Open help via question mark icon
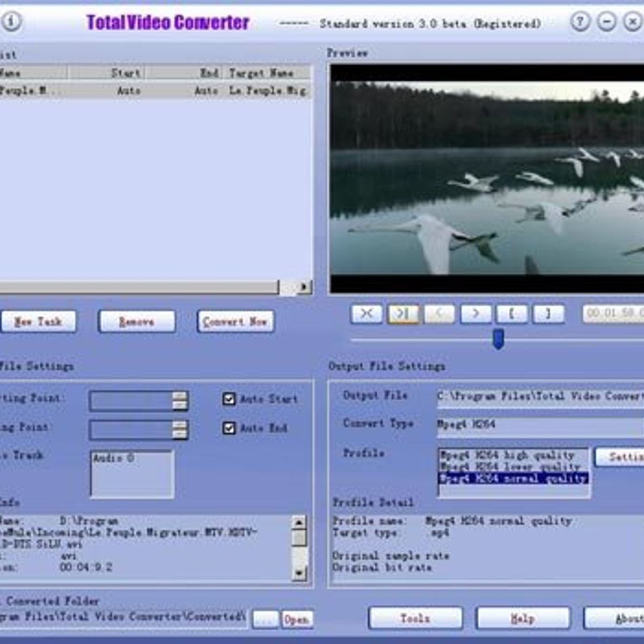 click(580, 21)
